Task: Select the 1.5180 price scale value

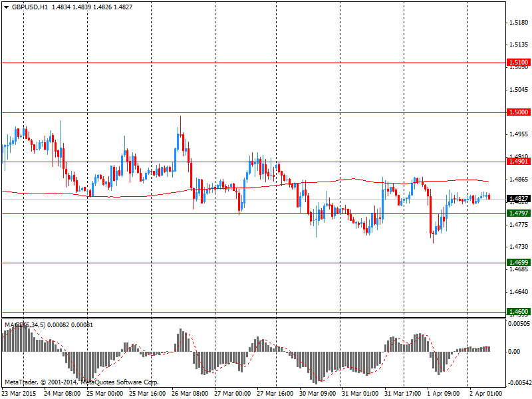Action: point(519,23)
